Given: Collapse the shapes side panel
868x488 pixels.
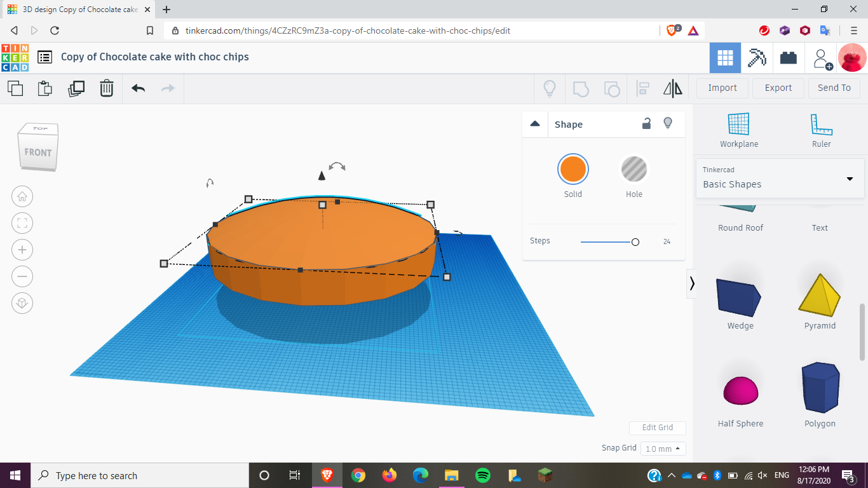Looking at the screenshot, I should [692, 283].
